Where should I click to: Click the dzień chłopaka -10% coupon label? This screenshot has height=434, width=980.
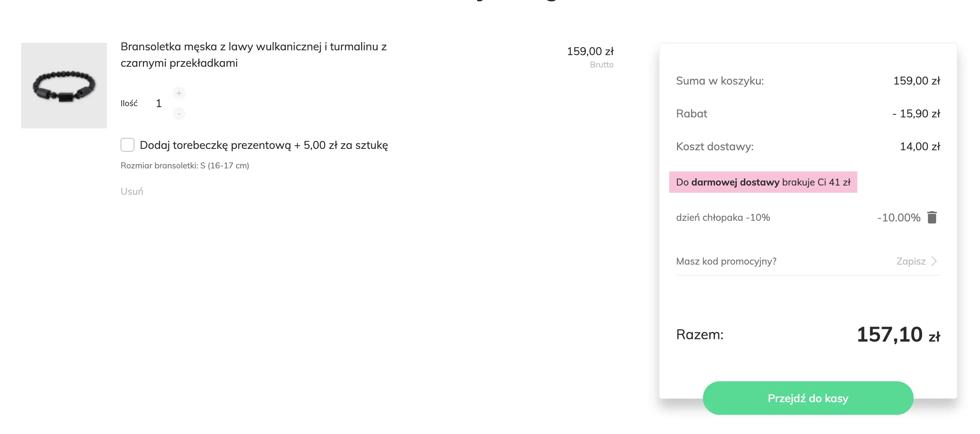pyautogui.click(x=723, y=217)
